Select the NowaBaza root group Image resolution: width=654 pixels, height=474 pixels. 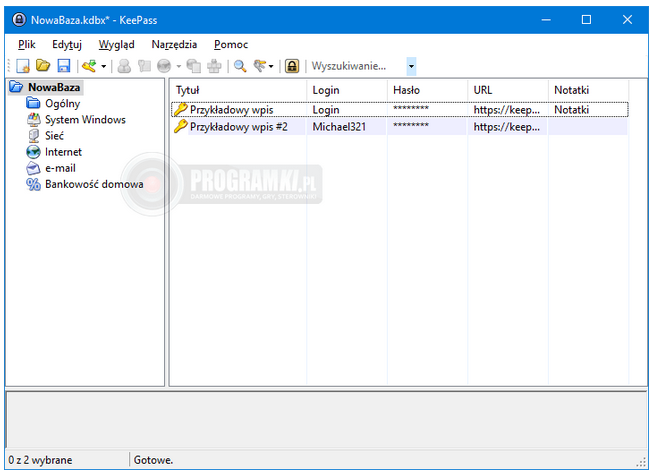pyautogui.click(x=54, y=87)
